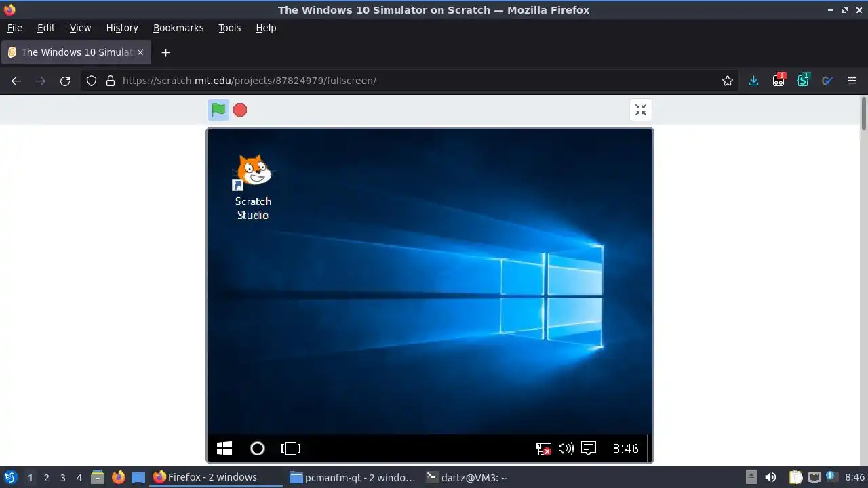
Task: Open the History menu
Action: pos(122,28)
